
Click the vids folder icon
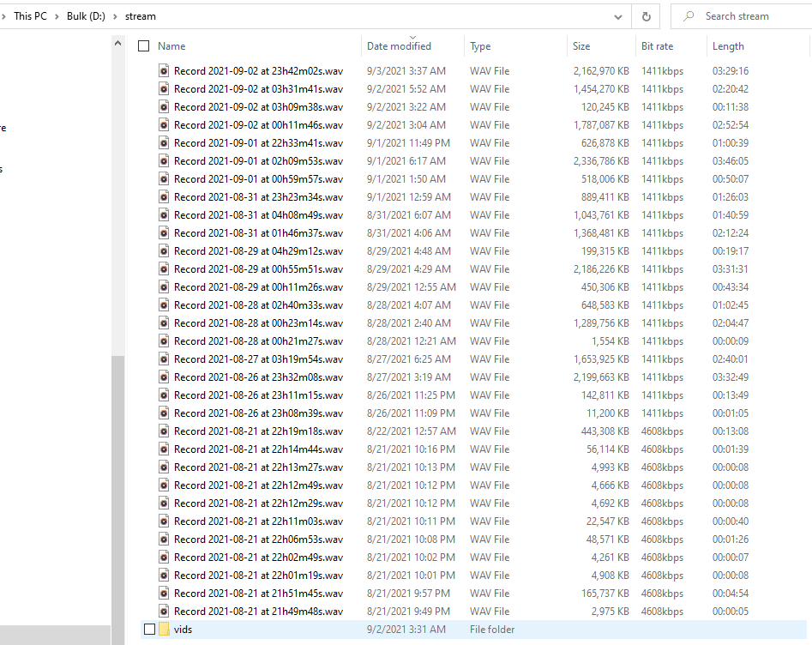tap(164, 630)
